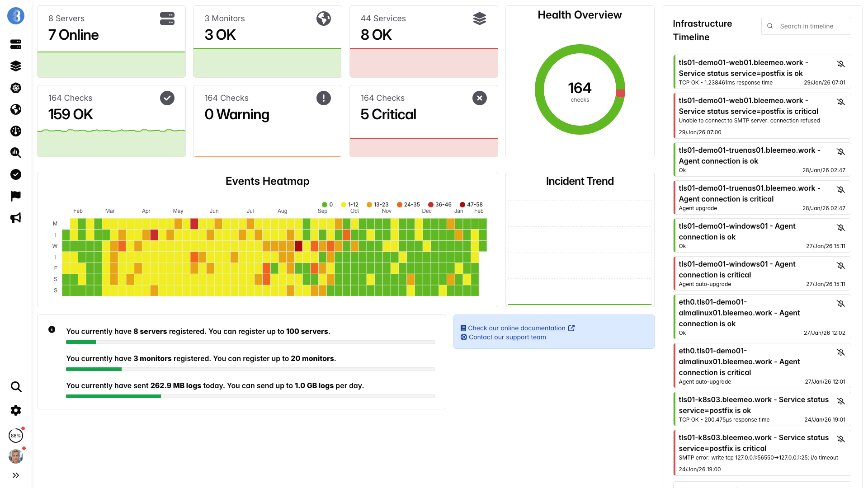Click the Search in timeline field
The width and height of the screenshot is (868, 488).
(x=806, y=26)
